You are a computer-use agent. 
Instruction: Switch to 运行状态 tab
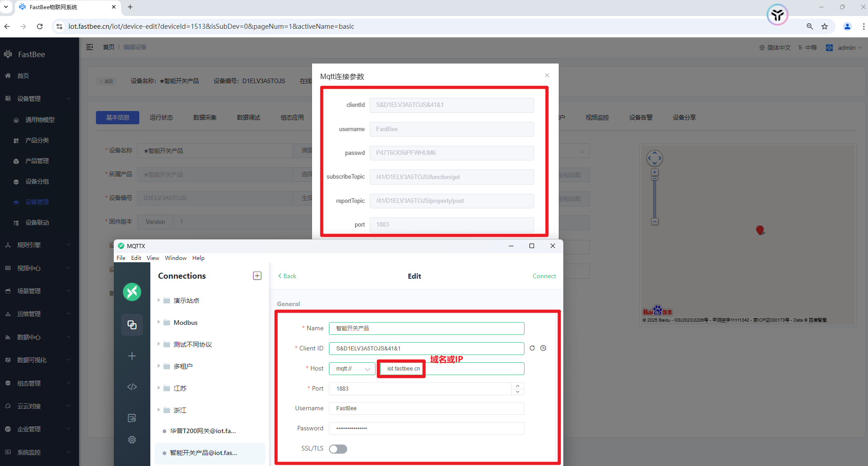161,117
